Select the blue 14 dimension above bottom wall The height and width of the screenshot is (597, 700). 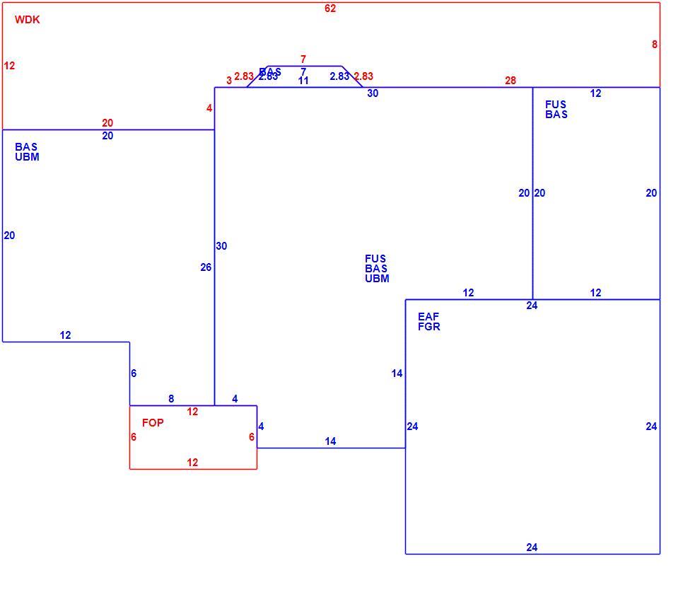pyautogui.click(x=330, y=441)
